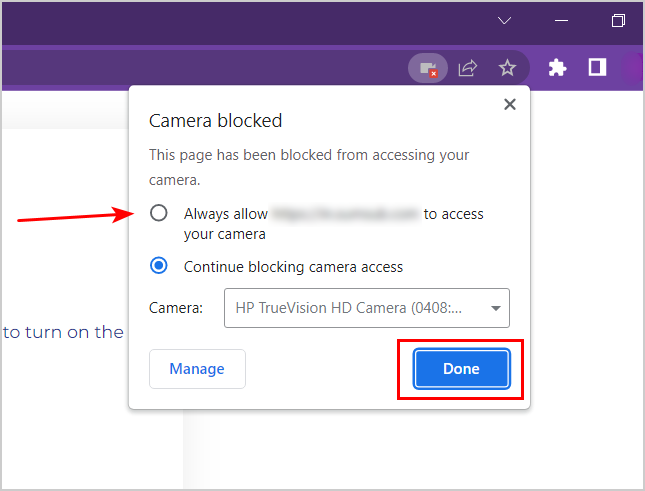Click the "Camera blocked" popup title
The height and width of the screenshot is (491, 645).
pyautogui.click(x=215, y=121)
